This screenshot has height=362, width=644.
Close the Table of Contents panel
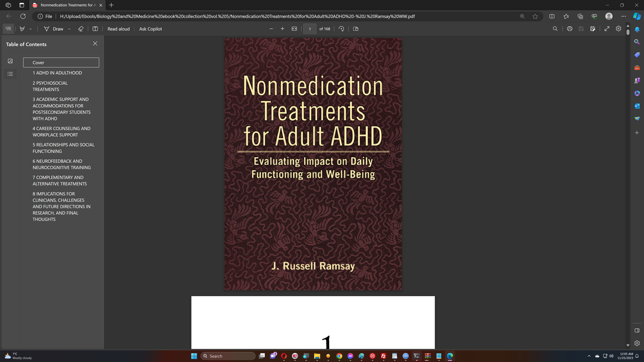tap(95, 44)
